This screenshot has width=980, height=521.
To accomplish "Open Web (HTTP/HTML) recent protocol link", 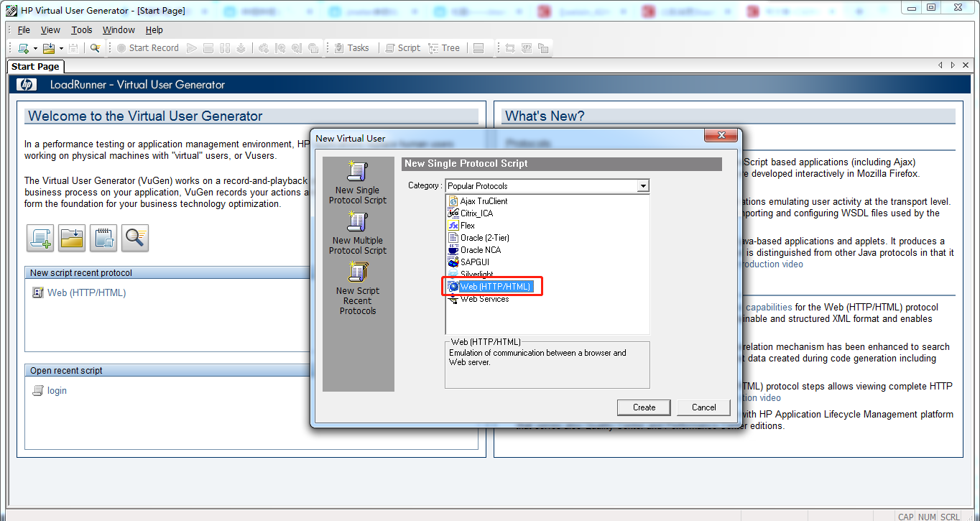I will (86, 292).
